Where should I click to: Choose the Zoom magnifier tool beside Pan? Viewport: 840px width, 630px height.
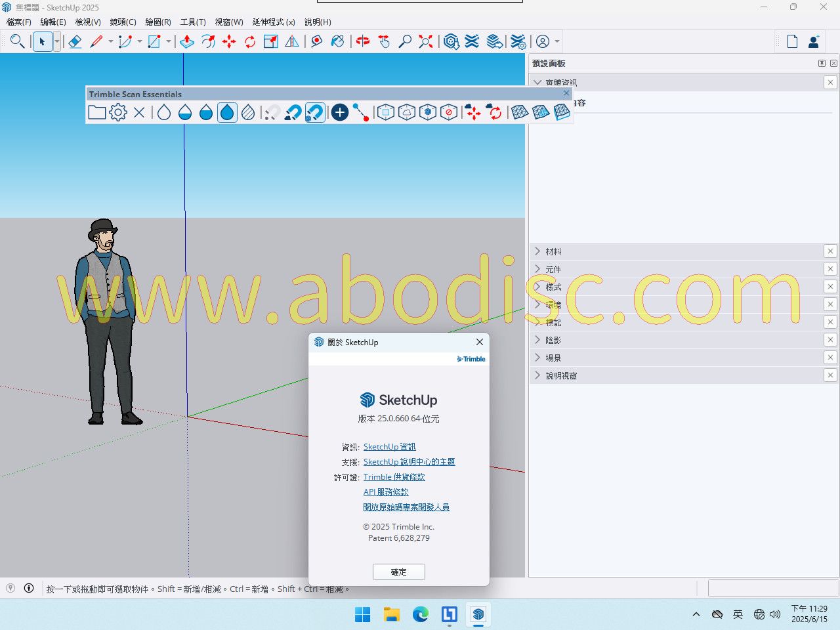coord(405,41)
